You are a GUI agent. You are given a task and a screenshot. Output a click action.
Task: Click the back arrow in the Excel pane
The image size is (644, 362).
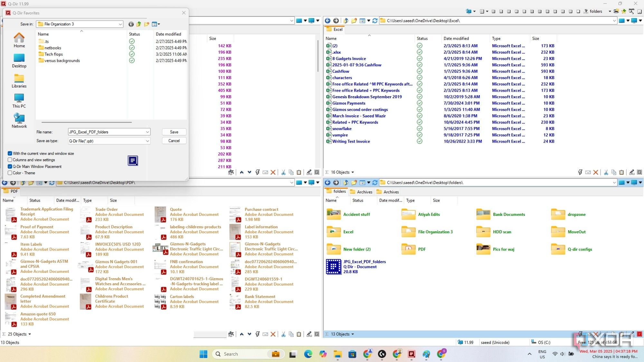[327, 21]
